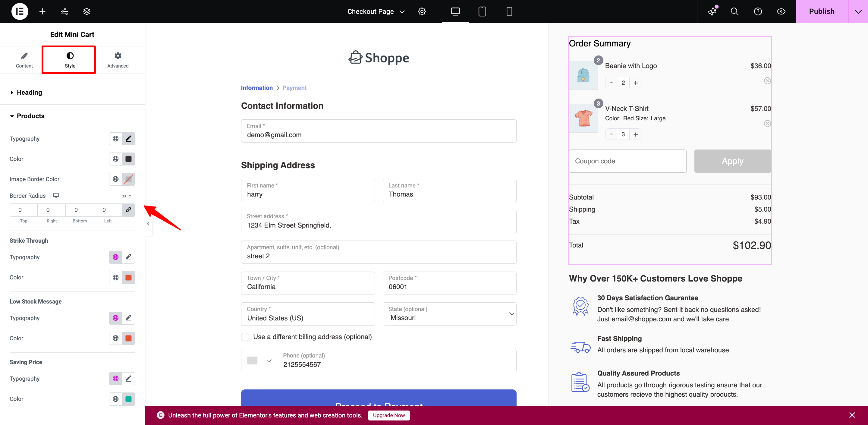Edit Saving Price Typography pencil icon
Screen dimensions: 868x425
click(x=128, y=379)
